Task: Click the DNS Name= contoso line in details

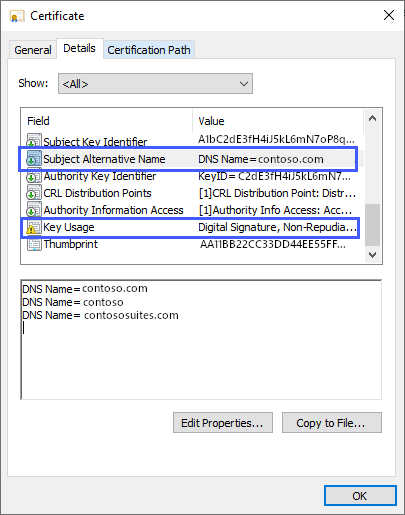Action: [73, 302]
